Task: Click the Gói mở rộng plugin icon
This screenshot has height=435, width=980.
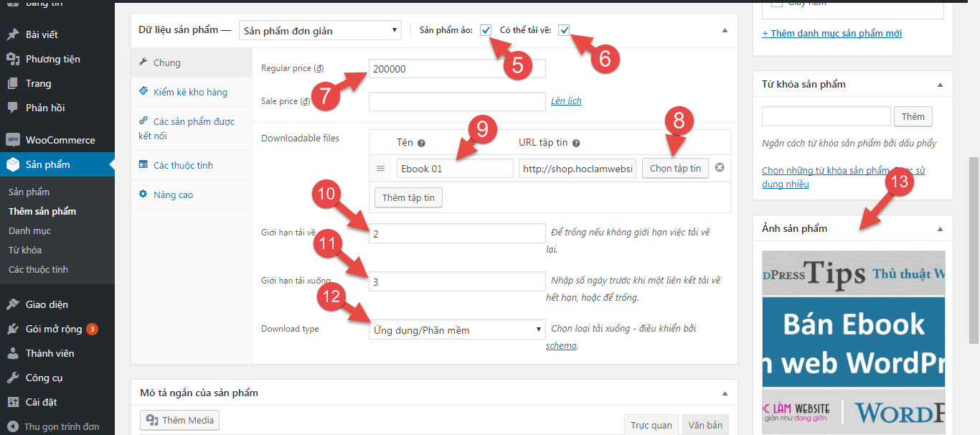Action: (12, 329)
